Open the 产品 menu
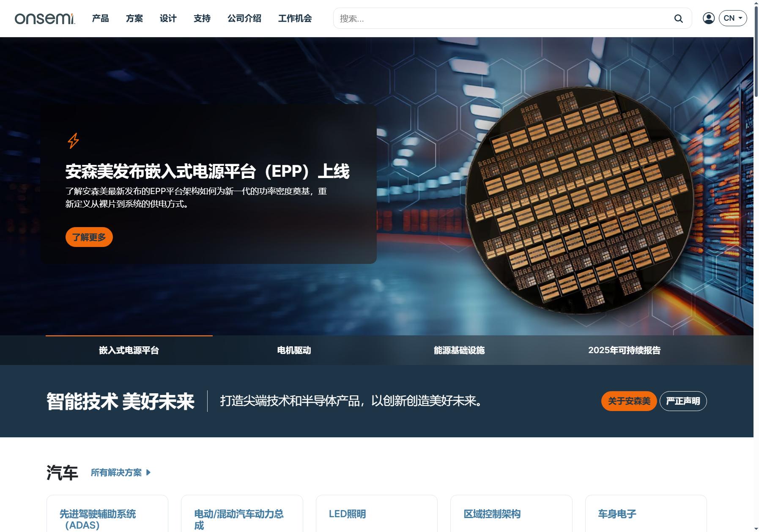 click(101, 19)
